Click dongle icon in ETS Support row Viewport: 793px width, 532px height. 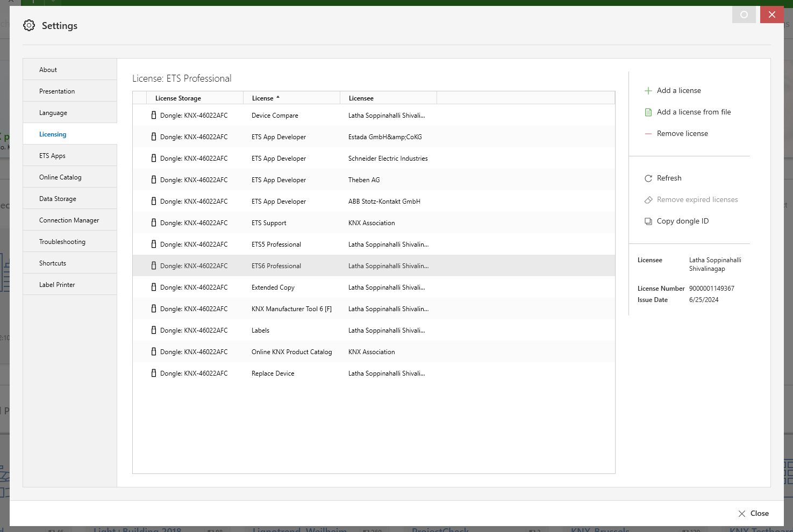tap(154, 222)
